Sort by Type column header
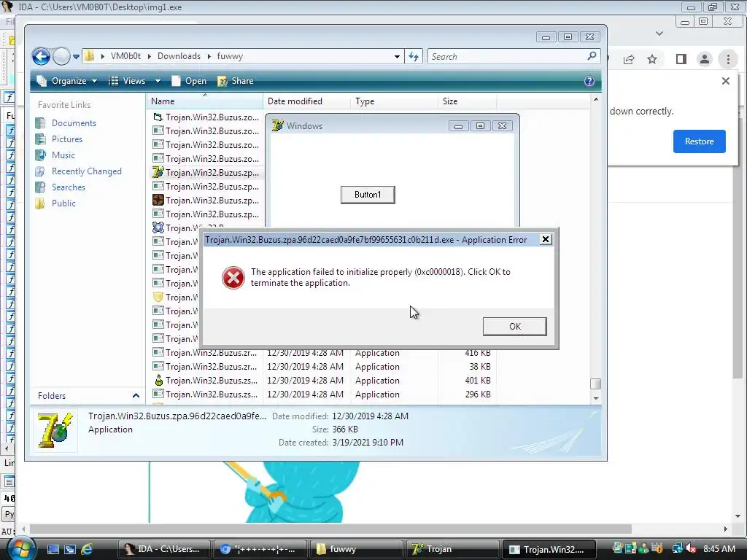This screenshot has height=560, width=747. (394, 101)
